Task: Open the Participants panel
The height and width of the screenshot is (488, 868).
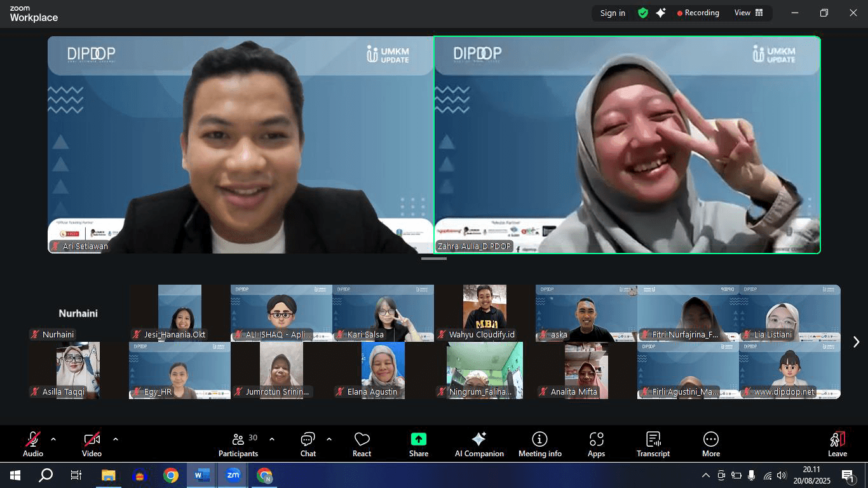Action: [x=238, y=443]
